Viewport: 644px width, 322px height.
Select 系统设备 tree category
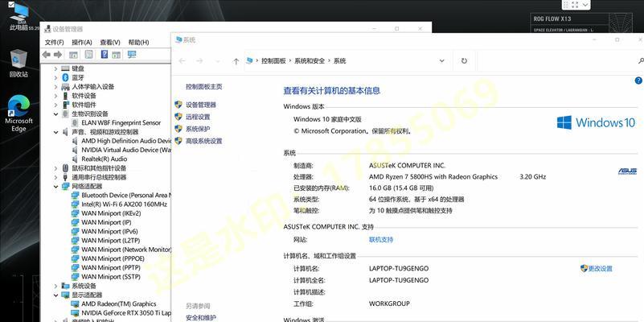[84, 286]
